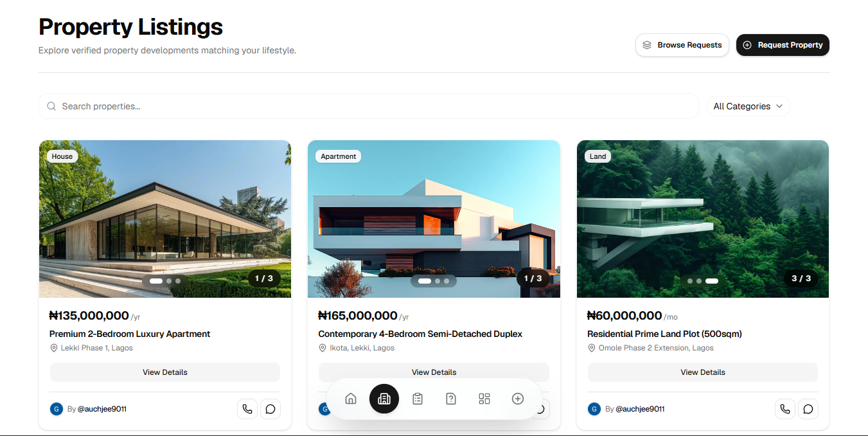This screenshot has width=868, height=436.
Task: Click the Land category tag
Action: [598, 156]
